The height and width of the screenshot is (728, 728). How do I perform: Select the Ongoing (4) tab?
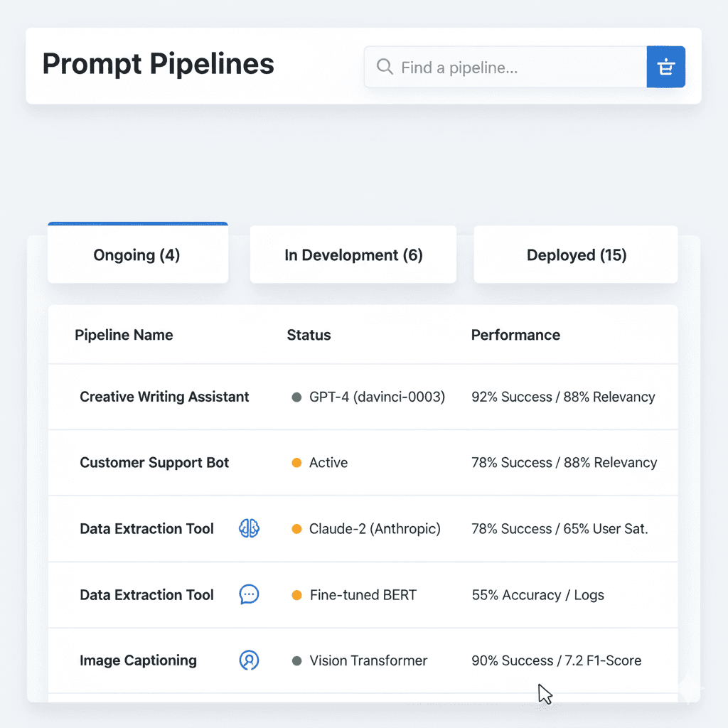pos(137,255)
